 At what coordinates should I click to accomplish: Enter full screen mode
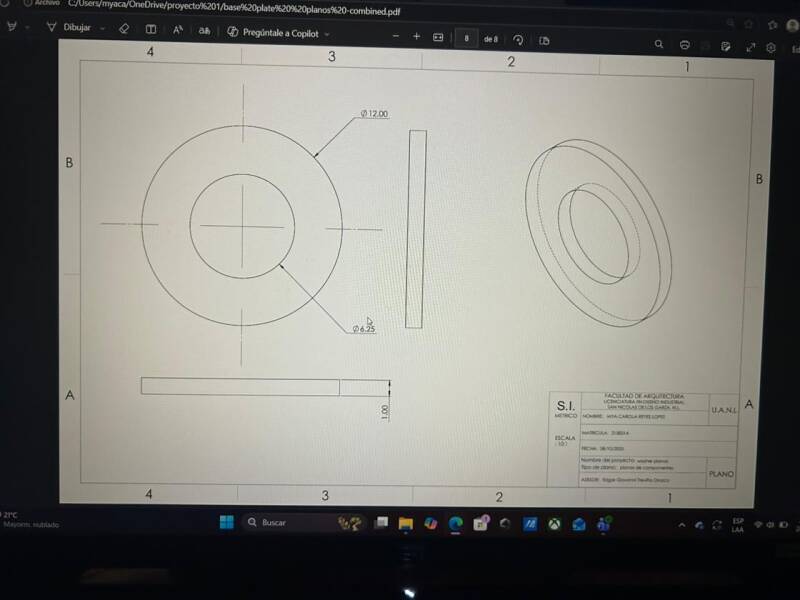(751, 47)
